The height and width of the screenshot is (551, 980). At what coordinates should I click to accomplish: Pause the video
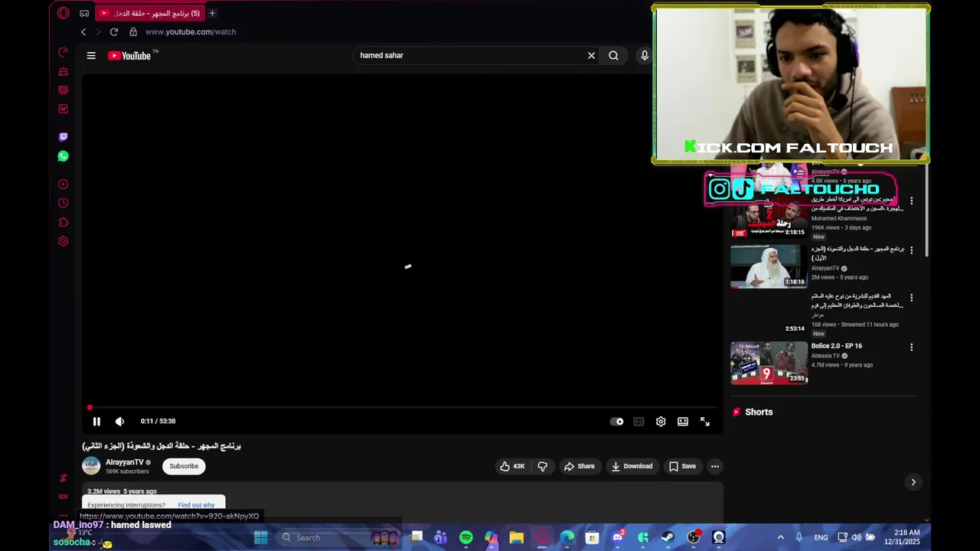(96, 422)
